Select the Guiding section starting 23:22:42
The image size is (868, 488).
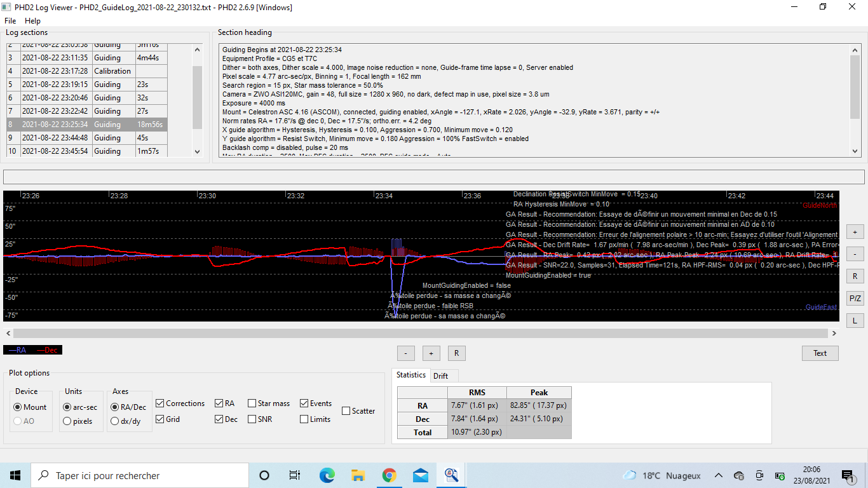point(86,111)
